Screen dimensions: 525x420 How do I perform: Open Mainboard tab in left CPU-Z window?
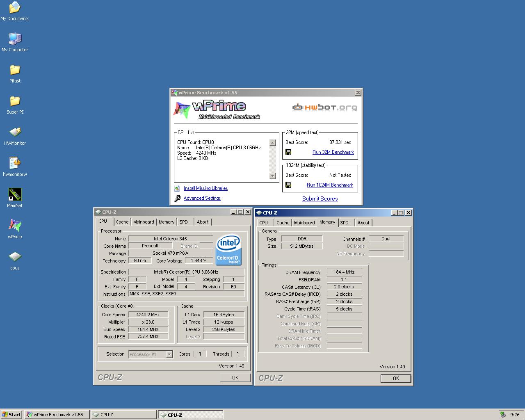tap(144, 222)
